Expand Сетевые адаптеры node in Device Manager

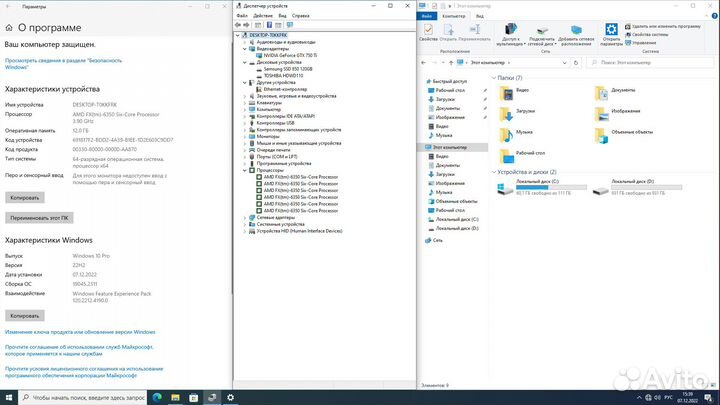(245, 218)
